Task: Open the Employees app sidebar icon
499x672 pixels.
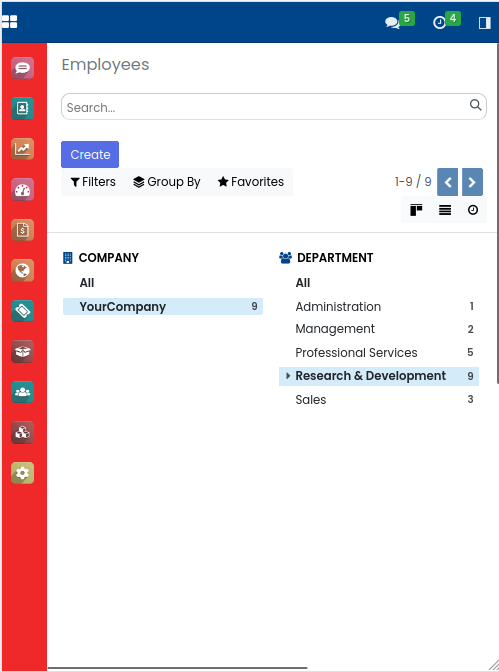Action: 22,392
